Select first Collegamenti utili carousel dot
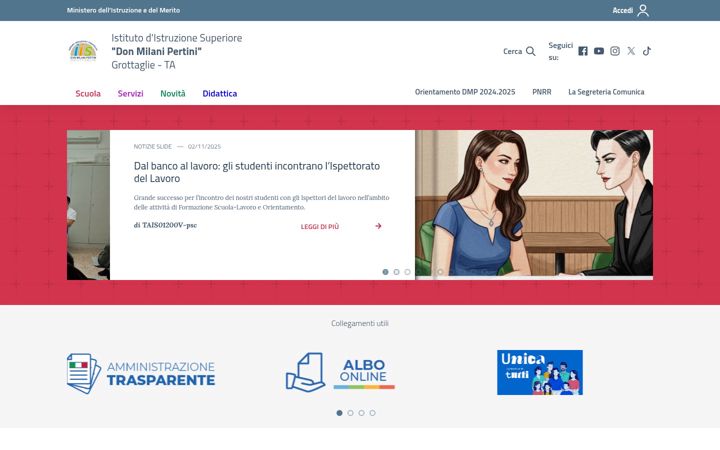 (x=339, y=413)
